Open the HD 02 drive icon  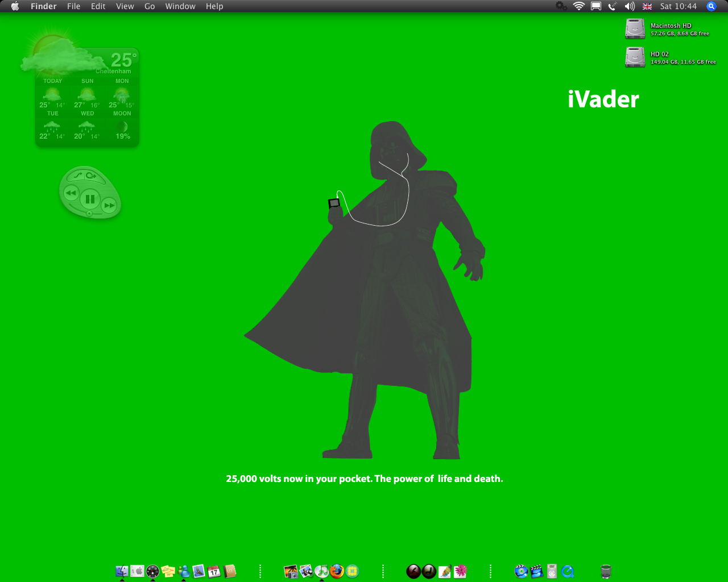click(x=635, y=57)
